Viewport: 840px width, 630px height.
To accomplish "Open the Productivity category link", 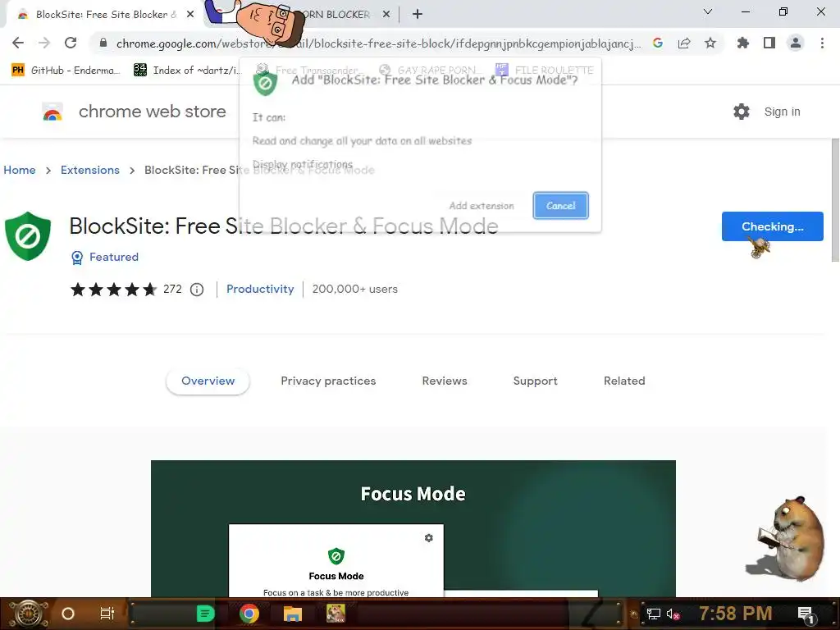I will (260, 290).
